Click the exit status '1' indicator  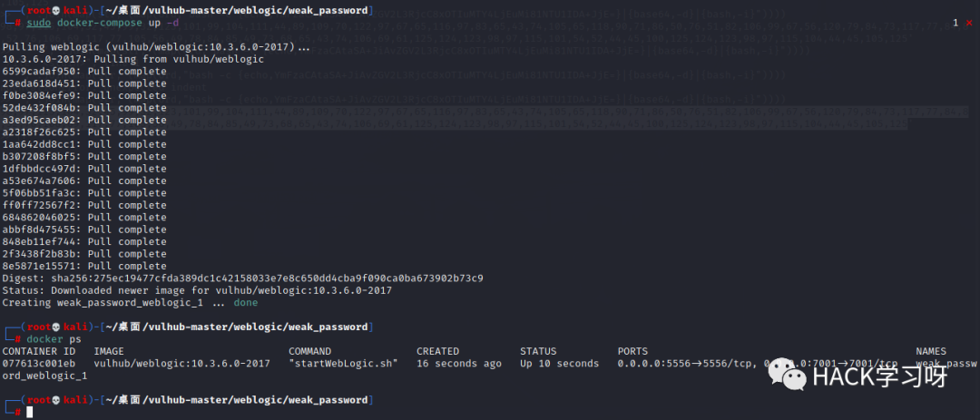coord(955,23)
